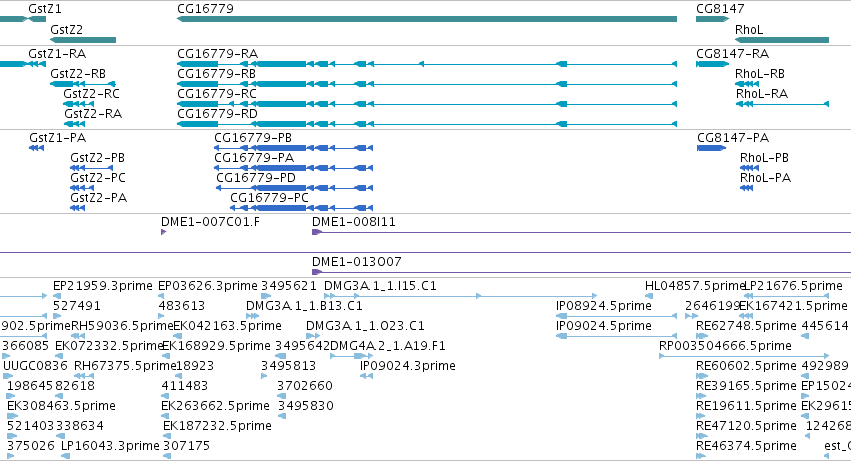The image size is (851, 461).
Task: Select the DME1-008I11 clone label
Action: click(x=354, y=222)
